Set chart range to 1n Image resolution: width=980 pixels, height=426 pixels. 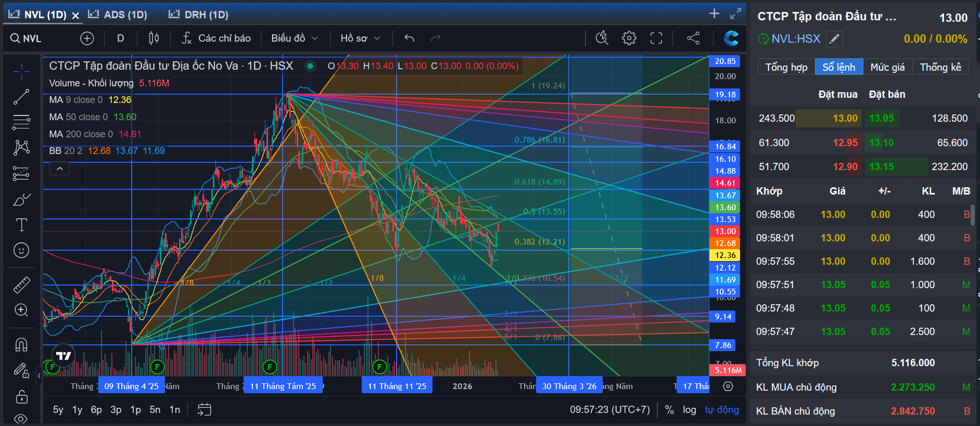click(175, 410)
